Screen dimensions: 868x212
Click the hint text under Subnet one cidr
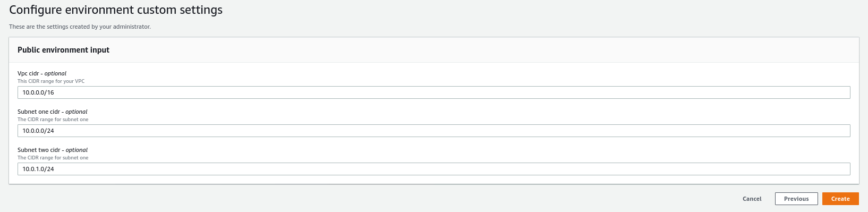point(53,120)
